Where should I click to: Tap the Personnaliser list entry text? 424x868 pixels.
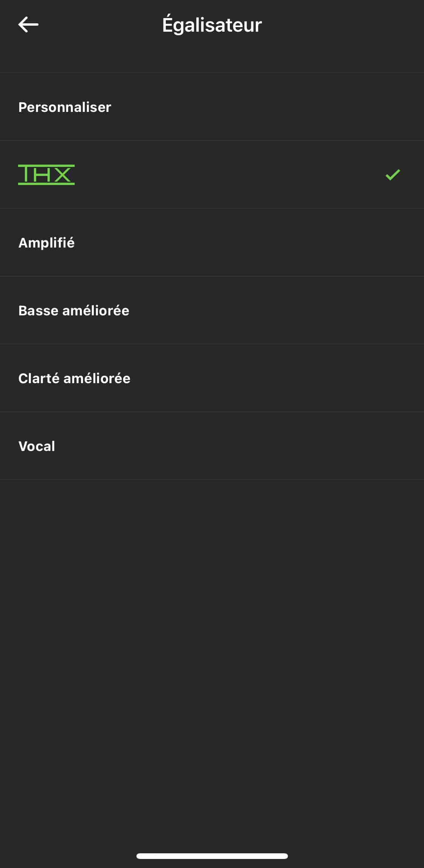point(65,107)
